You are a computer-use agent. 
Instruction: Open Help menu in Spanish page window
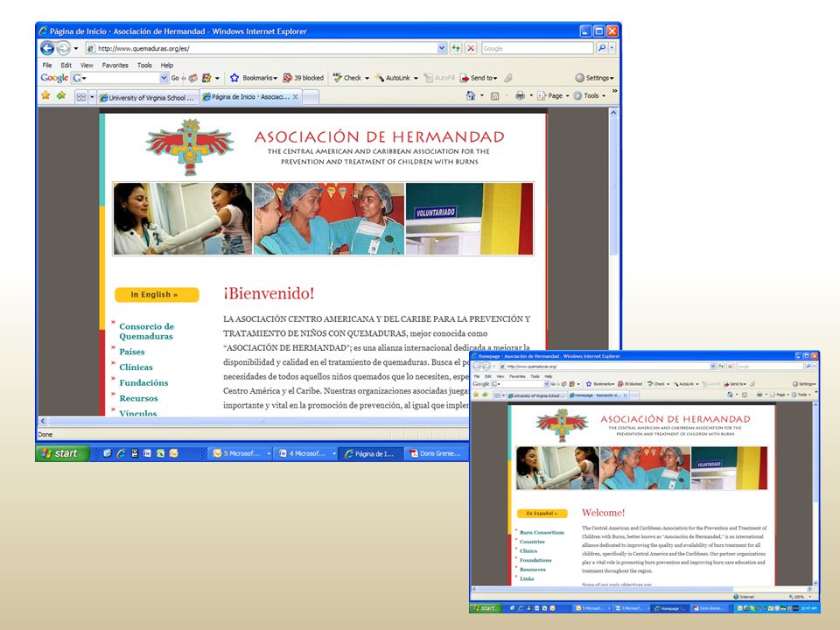167,65
